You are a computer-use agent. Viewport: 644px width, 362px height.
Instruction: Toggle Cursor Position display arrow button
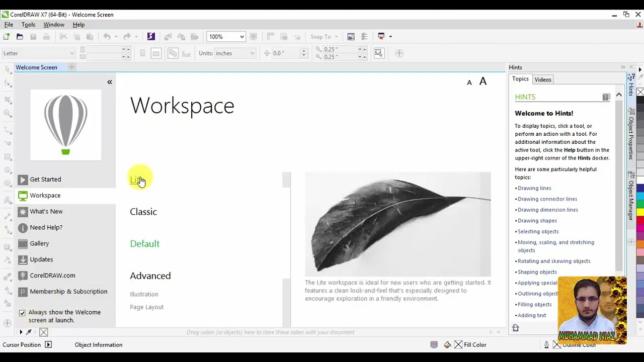(x=48, y=345)
